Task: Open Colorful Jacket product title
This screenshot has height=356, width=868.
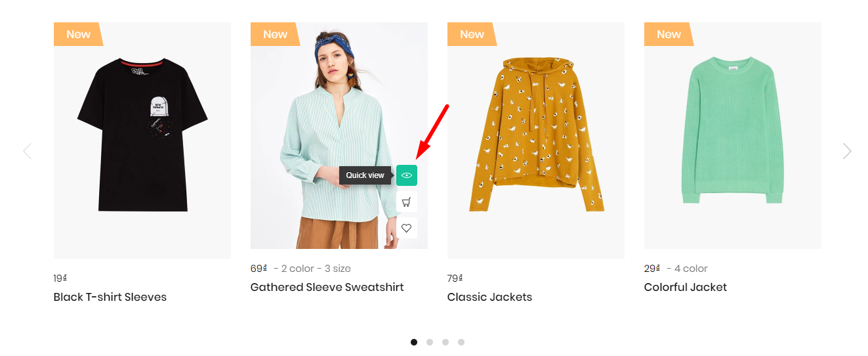Action: click(686, 287)
